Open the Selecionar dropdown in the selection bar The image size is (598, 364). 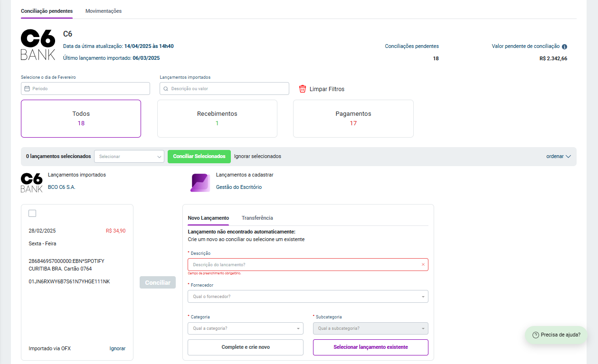pos(129,156)
